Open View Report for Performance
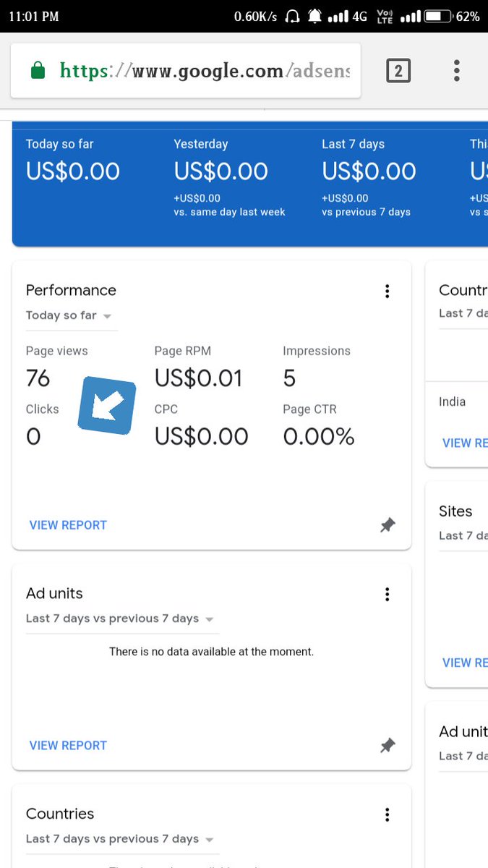The width and height of the screenshot is (488, 868). tap(68, 525)
